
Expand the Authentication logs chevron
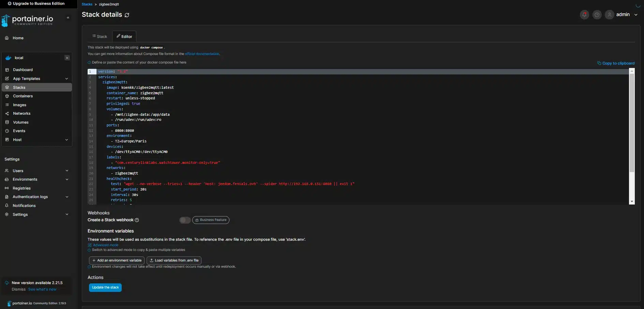(x=67, y=197)
